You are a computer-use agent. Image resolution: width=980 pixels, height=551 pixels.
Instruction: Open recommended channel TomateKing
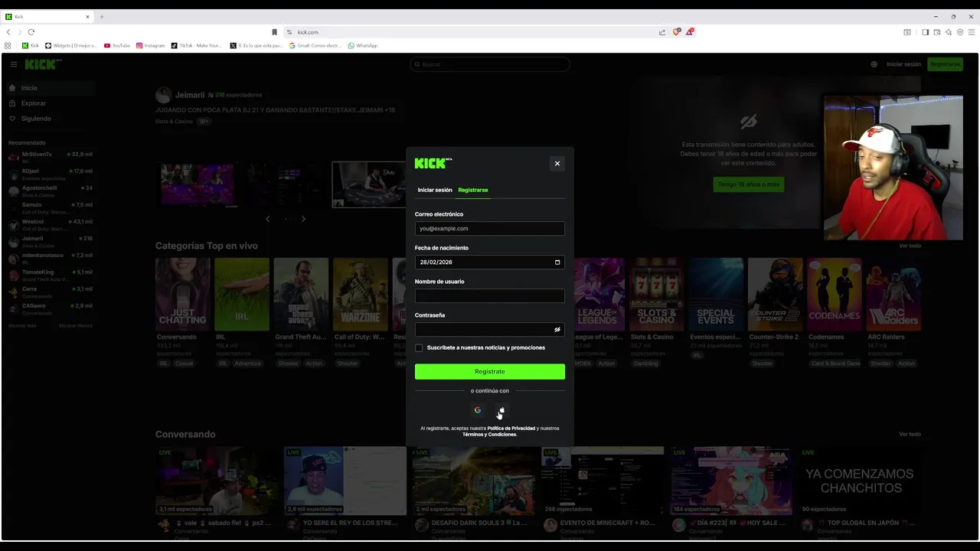tap(50, 275)
